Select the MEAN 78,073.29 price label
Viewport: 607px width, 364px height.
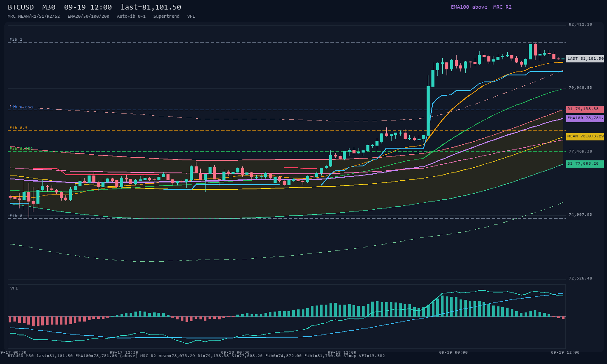585,136
